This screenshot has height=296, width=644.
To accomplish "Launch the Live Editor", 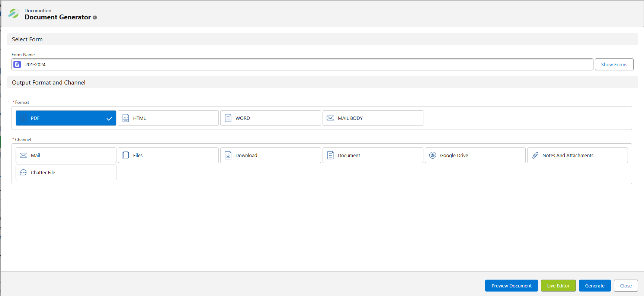I will click(558, 286).
